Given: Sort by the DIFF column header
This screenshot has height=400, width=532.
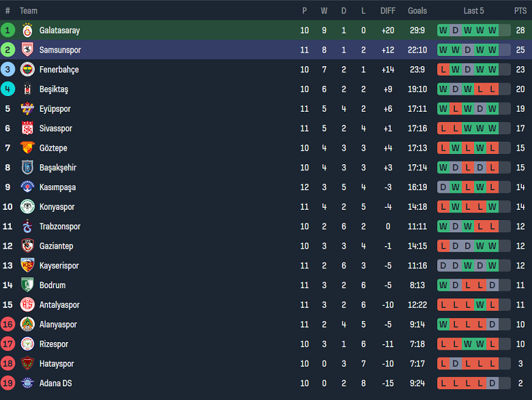Looking at the screenshot, I should [387, 11].
